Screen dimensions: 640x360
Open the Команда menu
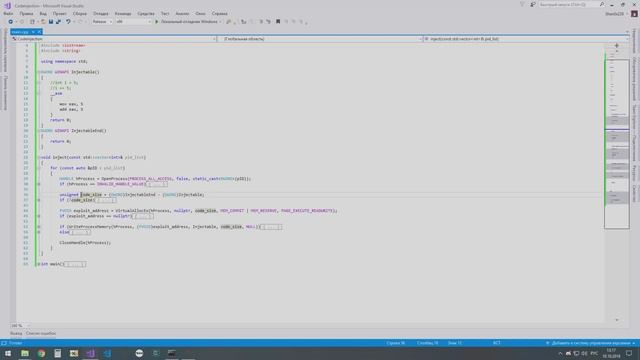pos(123,13)
